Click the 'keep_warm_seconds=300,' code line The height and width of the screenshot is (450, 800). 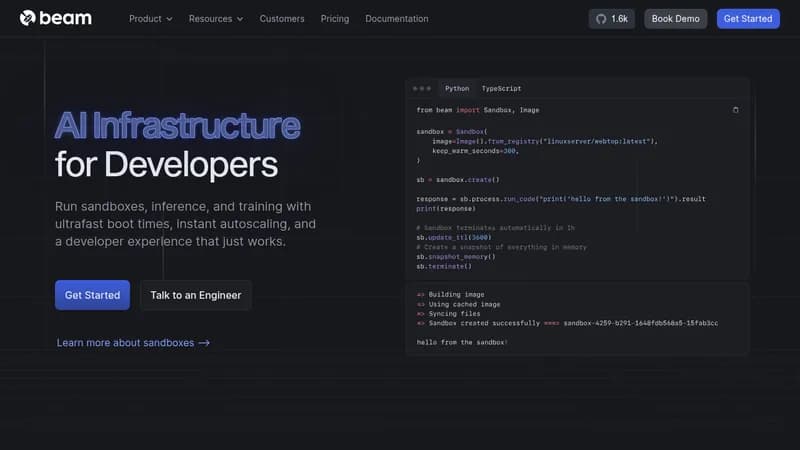475,151
